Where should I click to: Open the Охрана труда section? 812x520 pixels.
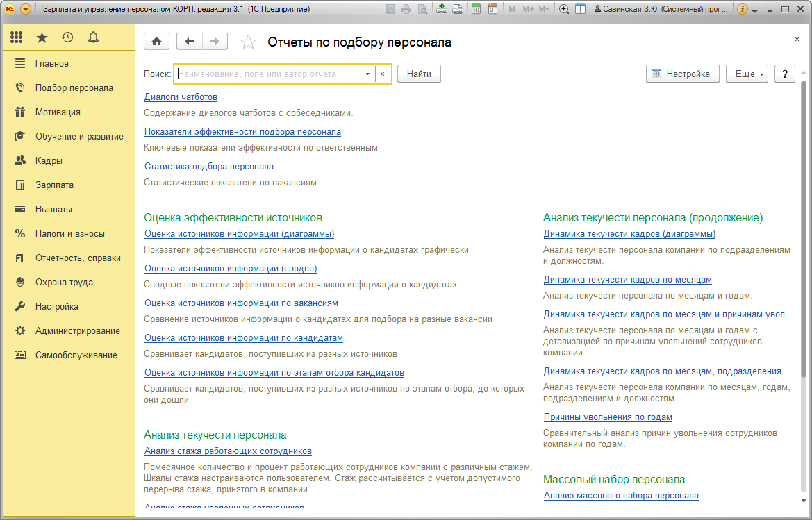(x=69, y=283)
